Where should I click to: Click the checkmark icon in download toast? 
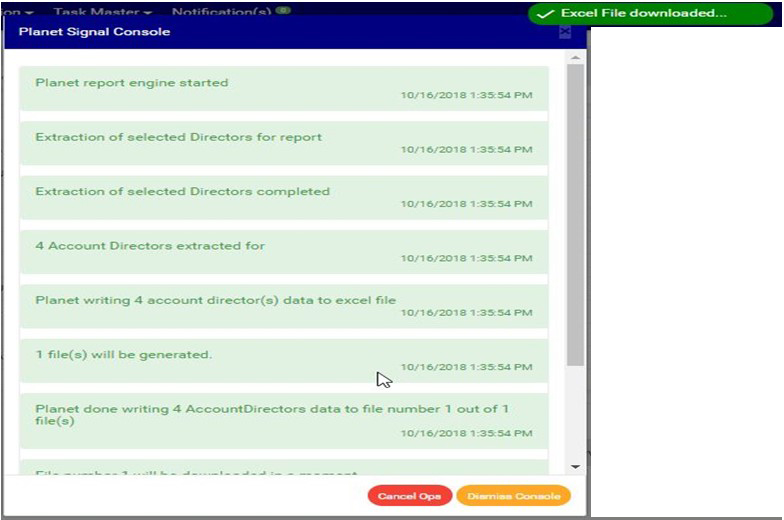(x=545, y=14)
